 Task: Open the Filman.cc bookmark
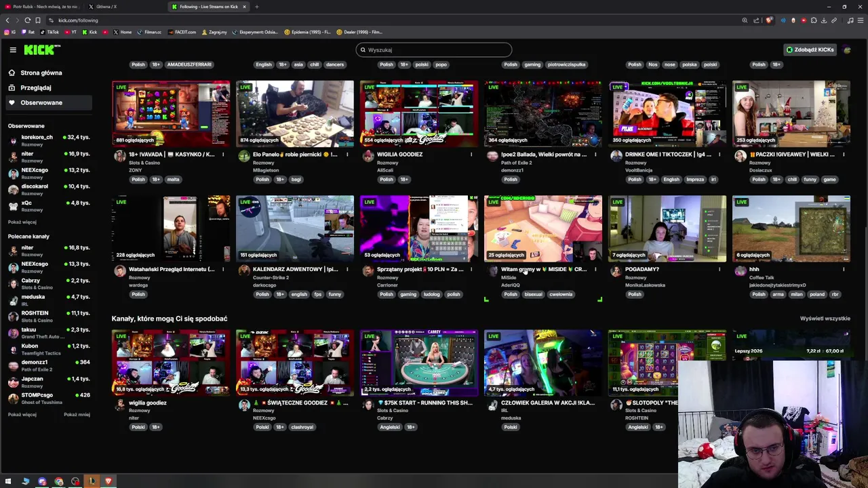tap(149, 32)
